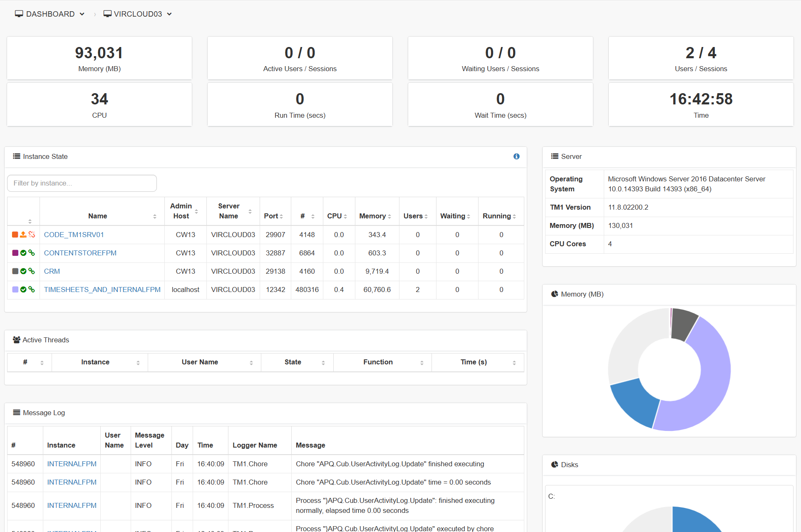Click the users icon in Active Threads header

(x=17, y=340)
